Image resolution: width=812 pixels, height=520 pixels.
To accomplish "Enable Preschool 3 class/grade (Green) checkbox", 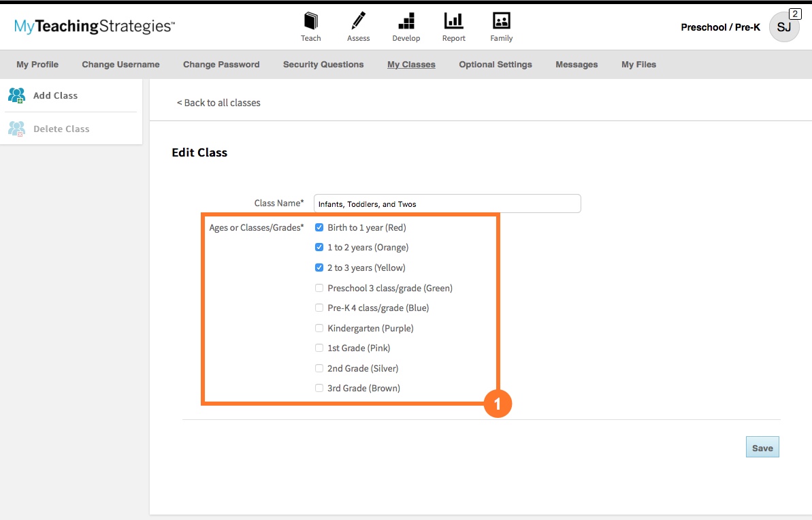I will click(319, 288).
